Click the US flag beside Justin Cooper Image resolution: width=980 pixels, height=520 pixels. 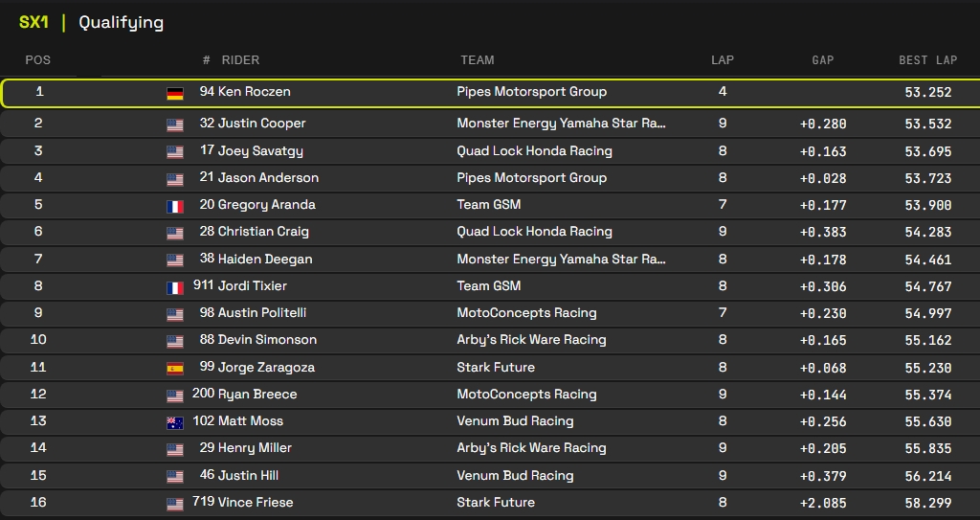[174, 124]
